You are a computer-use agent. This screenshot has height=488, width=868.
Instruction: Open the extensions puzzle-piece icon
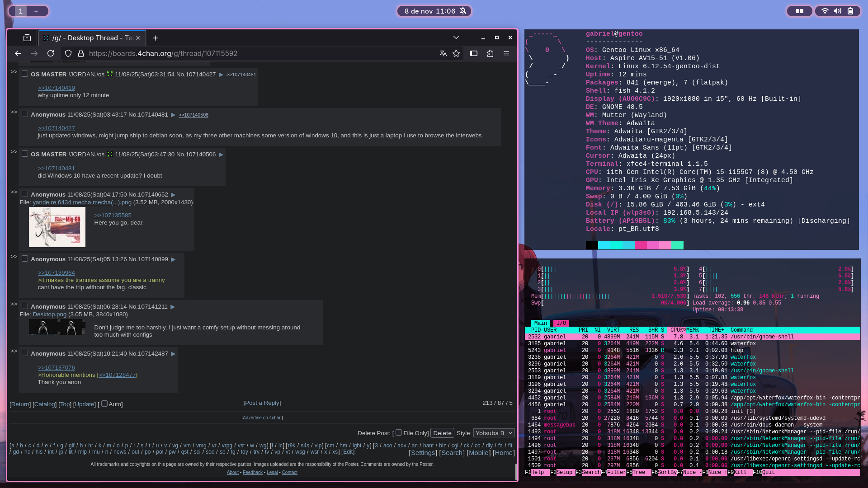tap(490, 53)
